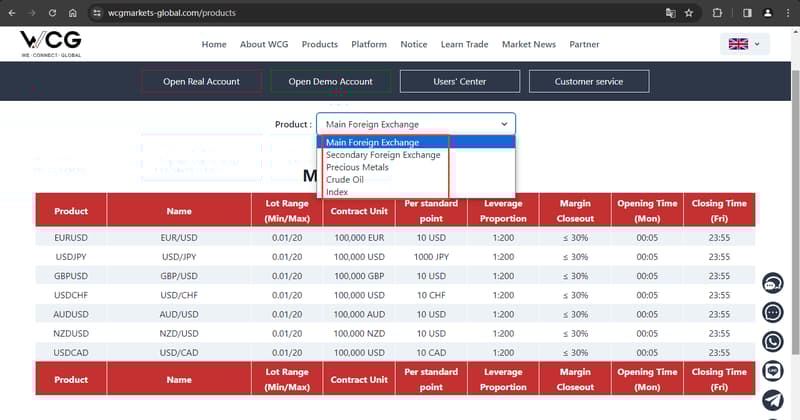This screenshot has height=420, width=800.
Task: Open the LINE messenger icon
Action: pyautogui.click(x=772, y=371)
